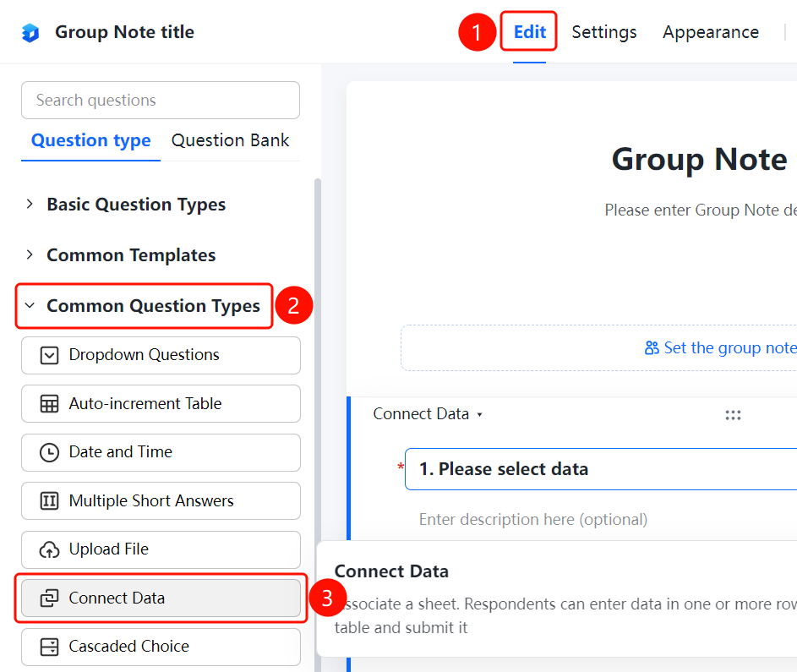Open the Settings tab
797x672 pixels.
tap(603, 32)
